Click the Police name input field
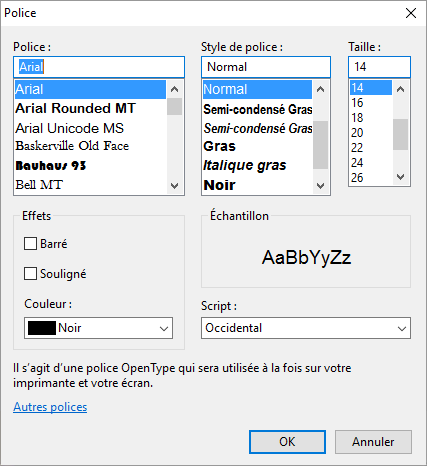 pos(99,67)
